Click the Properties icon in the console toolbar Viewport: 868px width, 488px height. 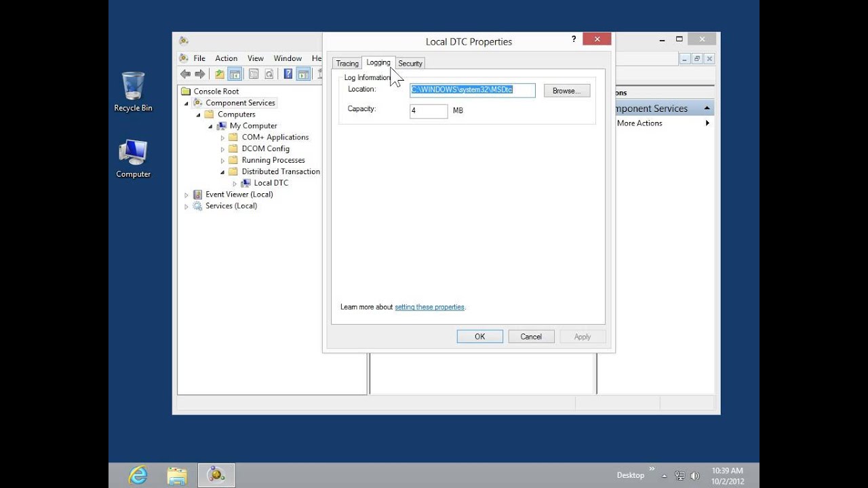click(x=254, y=74)
